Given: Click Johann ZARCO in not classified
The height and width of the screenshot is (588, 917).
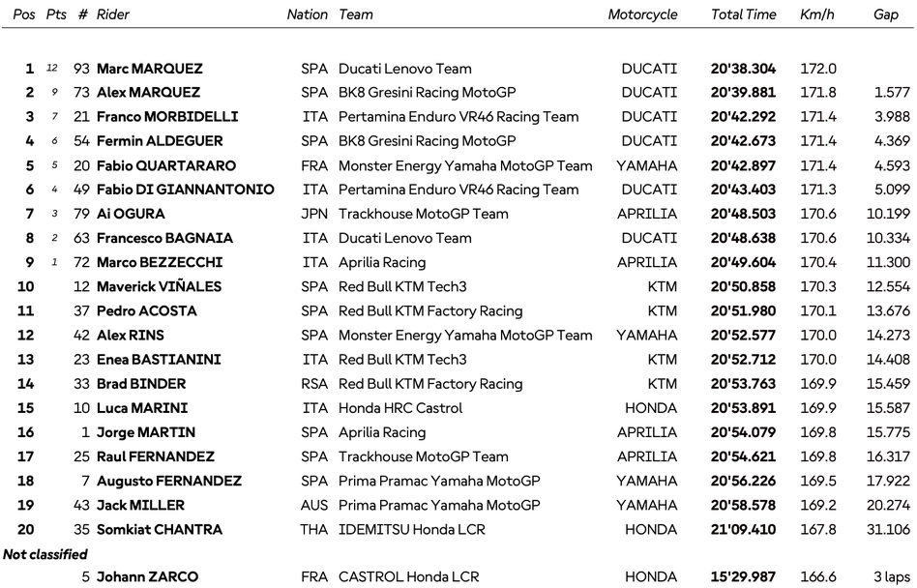Looking at the screenshot, I should click(x=147, y=577).
